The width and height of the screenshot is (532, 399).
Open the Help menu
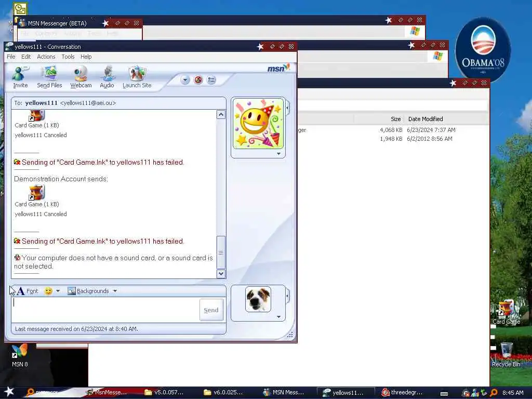86,57
